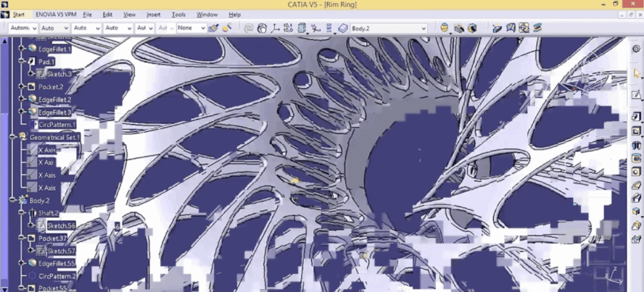Select the Pocket tool in right toolbar
The image size is (644, 292).
tap(636, 131)
